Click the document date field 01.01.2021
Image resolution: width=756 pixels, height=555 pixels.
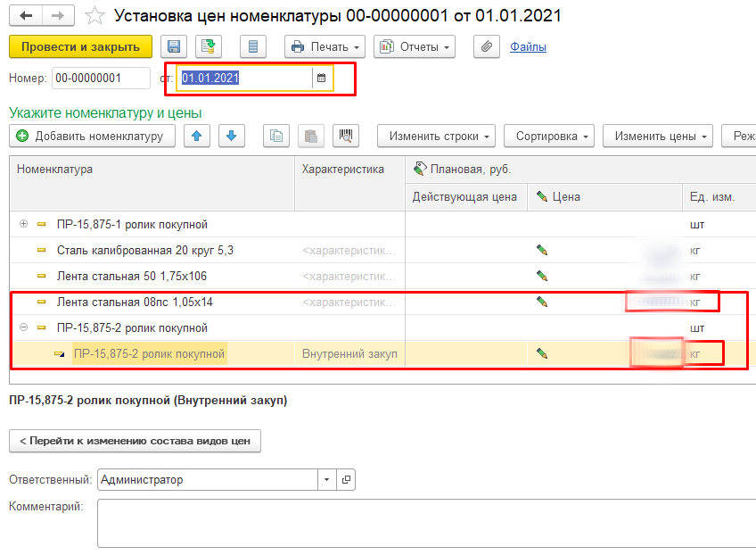tap(245, 79)
